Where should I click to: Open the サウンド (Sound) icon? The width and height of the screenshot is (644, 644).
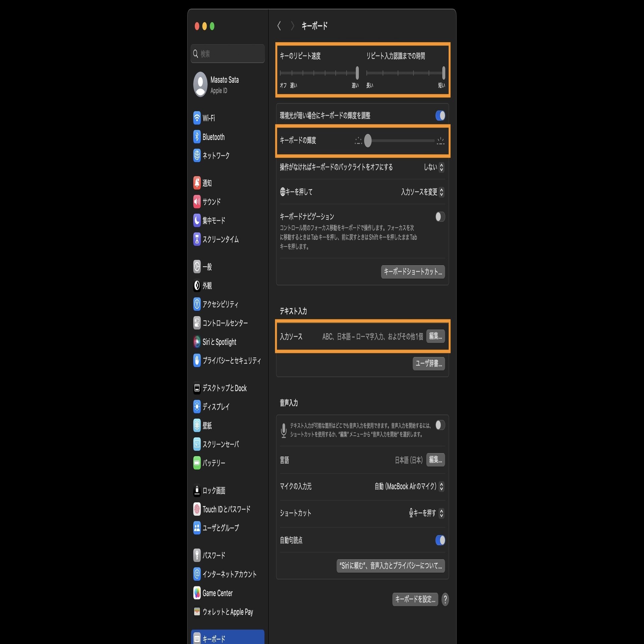[197, 201]
